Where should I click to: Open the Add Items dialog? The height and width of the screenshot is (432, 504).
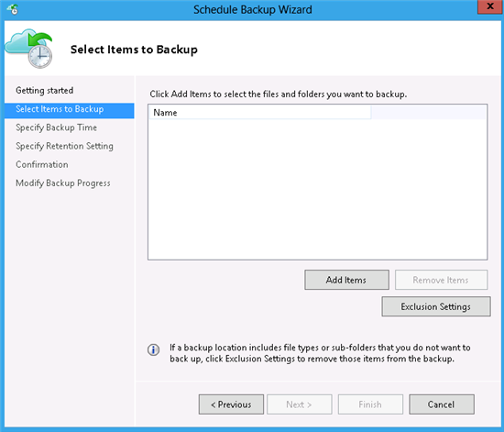(346, 280)
